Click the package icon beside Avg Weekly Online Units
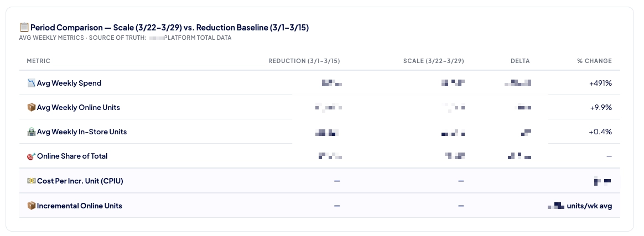The width and height of the screenshot is (644, 236). point(31,107)
